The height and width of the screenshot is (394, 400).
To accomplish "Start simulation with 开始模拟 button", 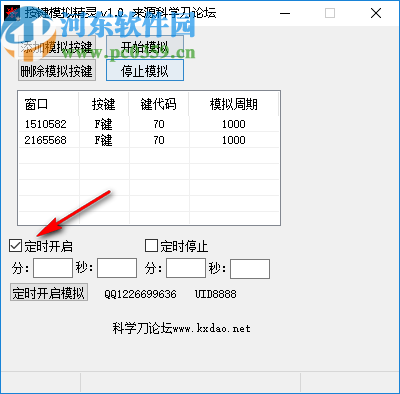I will (x=145, y=47).
